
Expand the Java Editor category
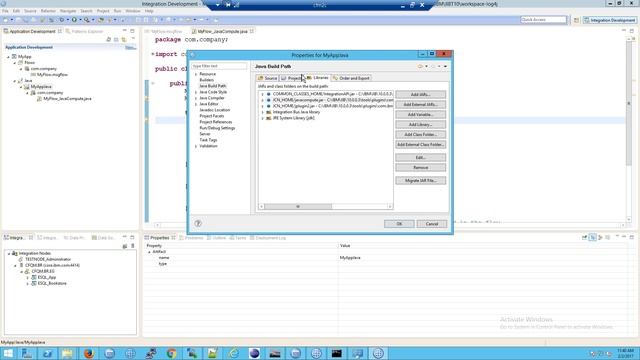pyautogui.click(x=196, y=104)
